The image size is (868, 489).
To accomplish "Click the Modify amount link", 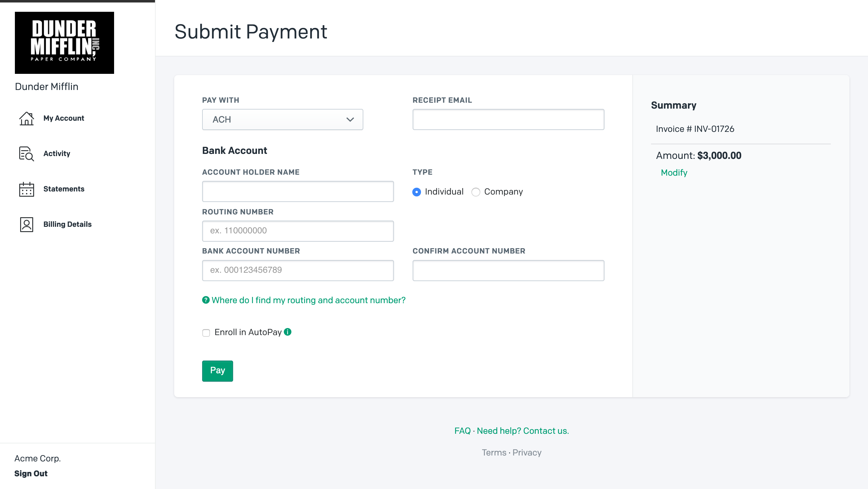I will [x=674, y=173].
